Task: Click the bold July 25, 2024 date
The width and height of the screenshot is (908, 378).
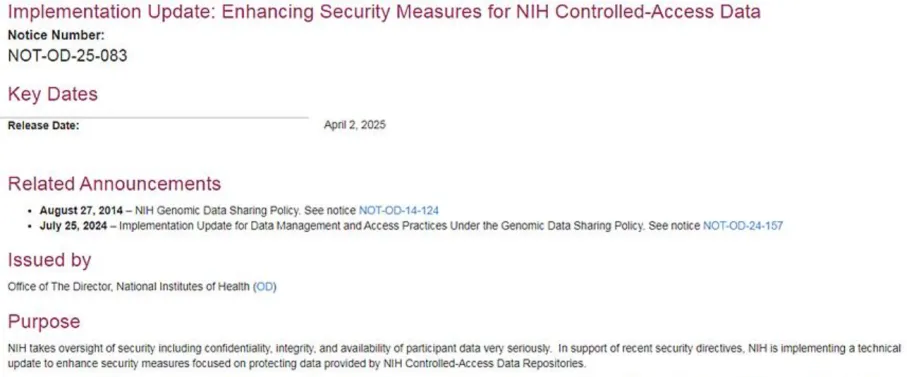Action: point(74,226)
